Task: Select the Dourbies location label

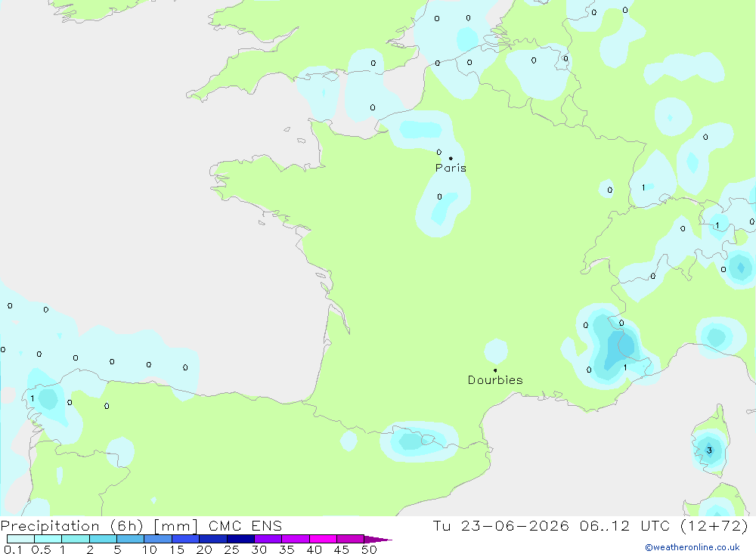Action: (495, 380)
